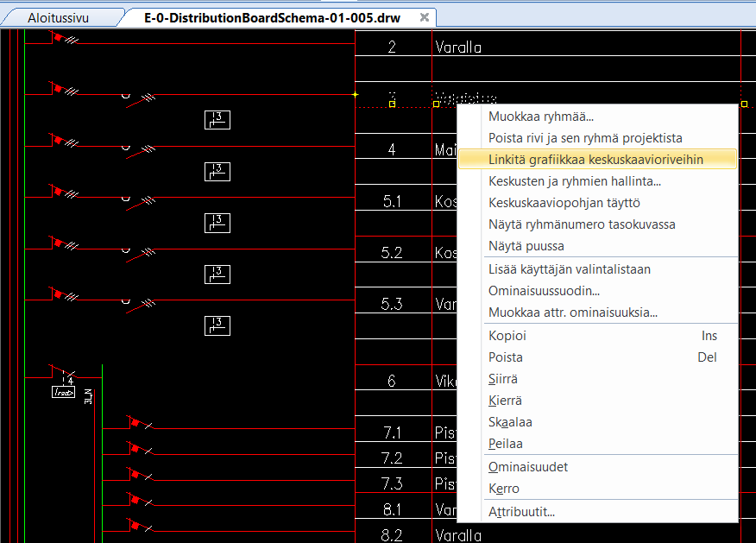Click Peilaa in the context menu
Image resolution: width=756 pixels, height=543 pixels.
(506, 444)
